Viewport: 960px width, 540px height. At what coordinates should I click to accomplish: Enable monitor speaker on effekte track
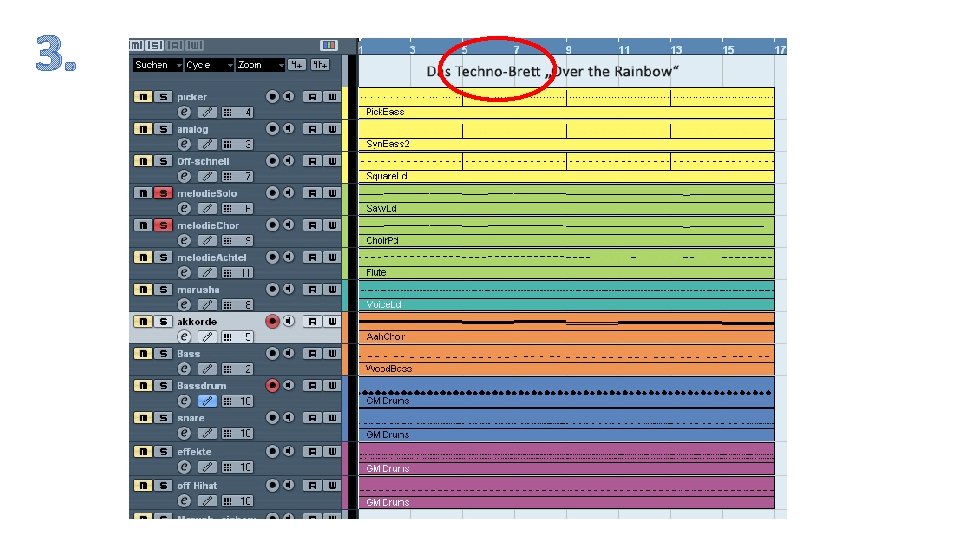click(288, 451)
